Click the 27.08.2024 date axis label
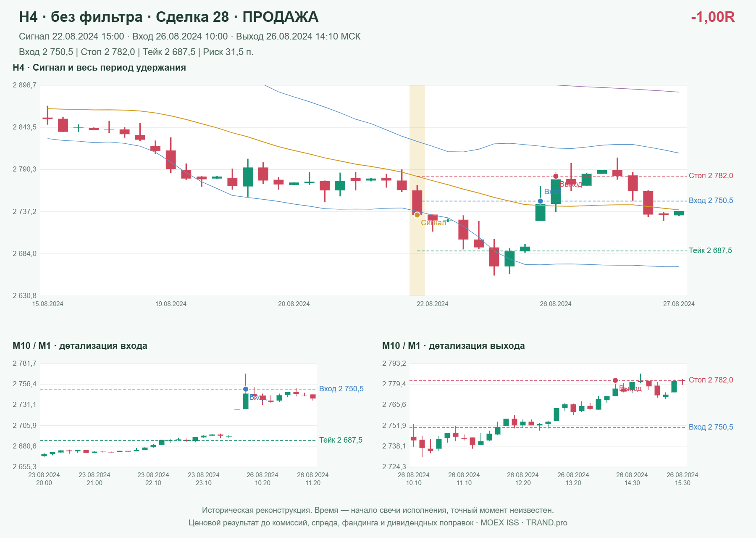The height and width of the screenshot is (538, 756). pos(679,304)
